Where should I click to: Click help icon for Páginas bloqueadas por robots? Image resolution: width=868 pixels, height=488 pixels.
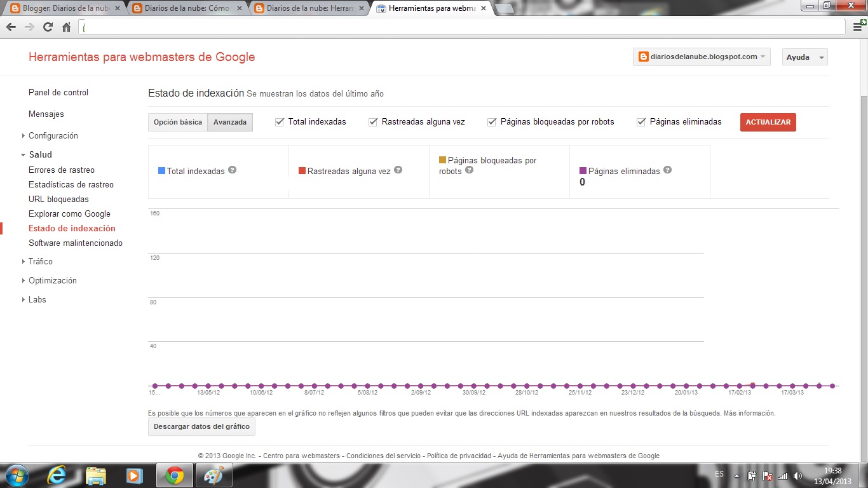point(469,170)
